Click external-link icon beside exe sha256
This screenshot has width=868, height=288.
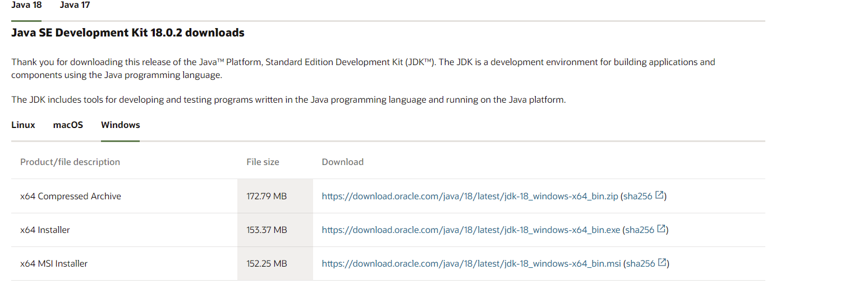coord(662,229)
